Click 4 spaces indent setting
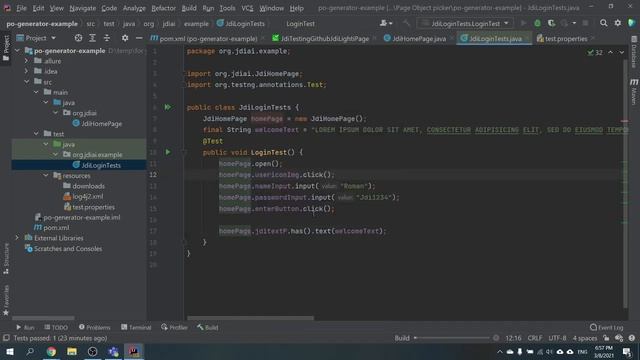The width and height of the screenshot is (640, 360). 585,338
